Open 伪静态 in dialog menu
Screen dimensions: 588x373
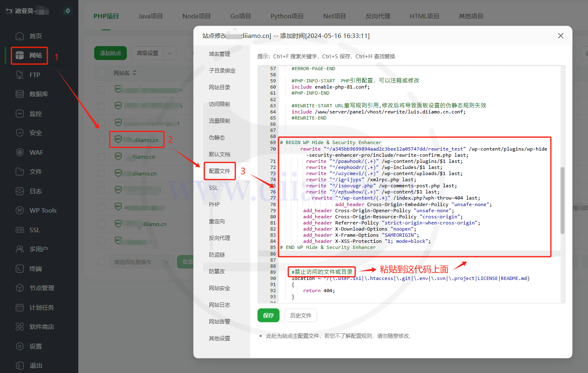(x=217, y=138)
